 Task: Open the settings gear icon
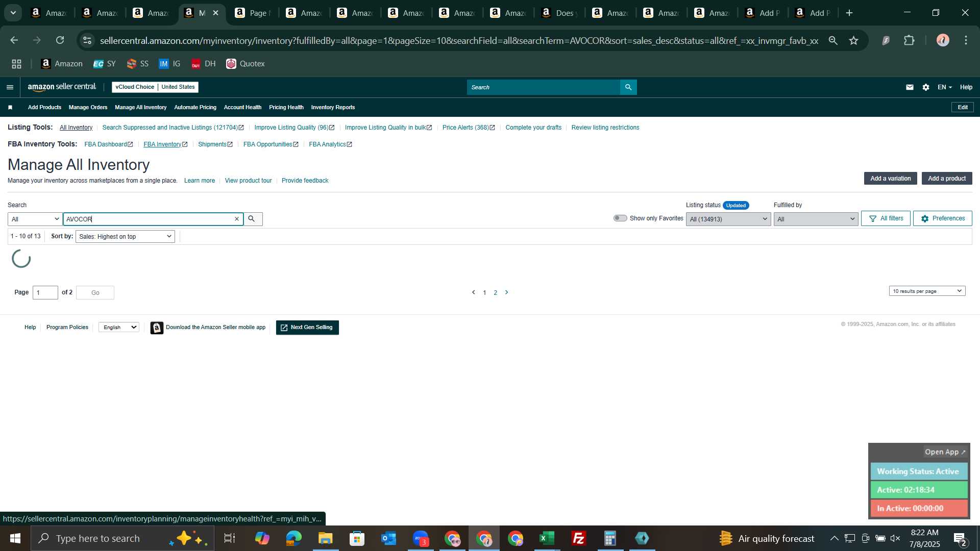(x=926, y=87)
